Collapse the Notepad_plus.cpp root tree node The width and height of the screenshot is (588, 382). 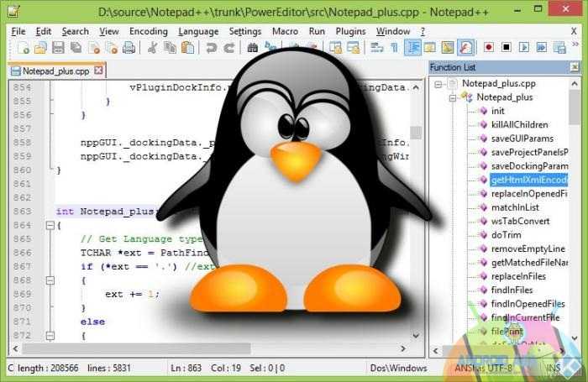(438, 84)
